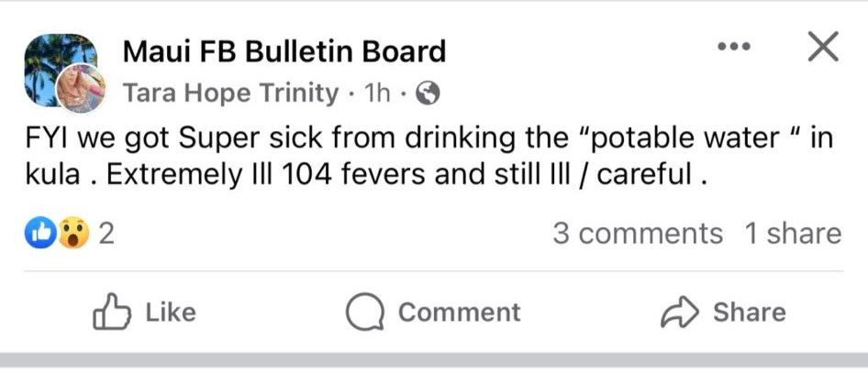Click the globe public privacy icon
868x373 pixels.
[428, 93]
